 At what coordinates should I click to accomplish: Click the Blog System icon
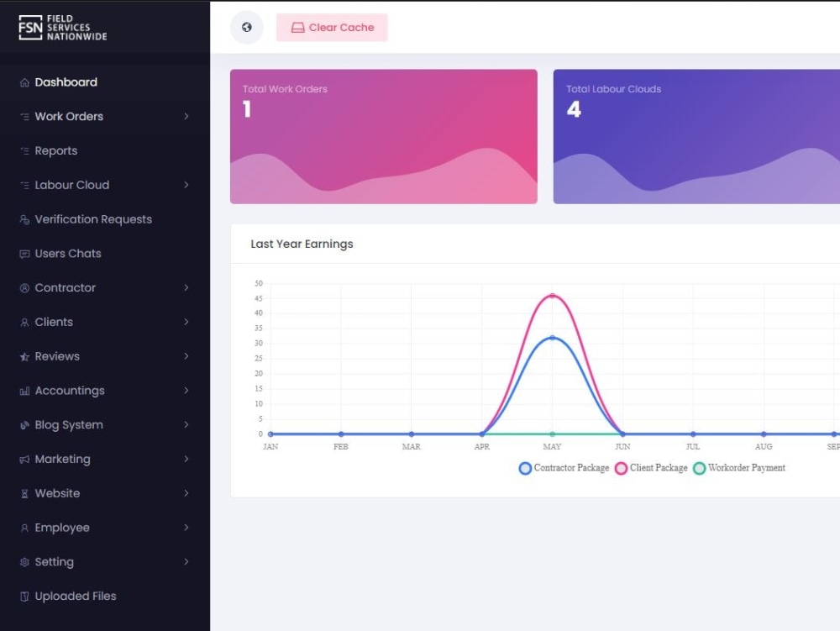click(x=24, y=425)
